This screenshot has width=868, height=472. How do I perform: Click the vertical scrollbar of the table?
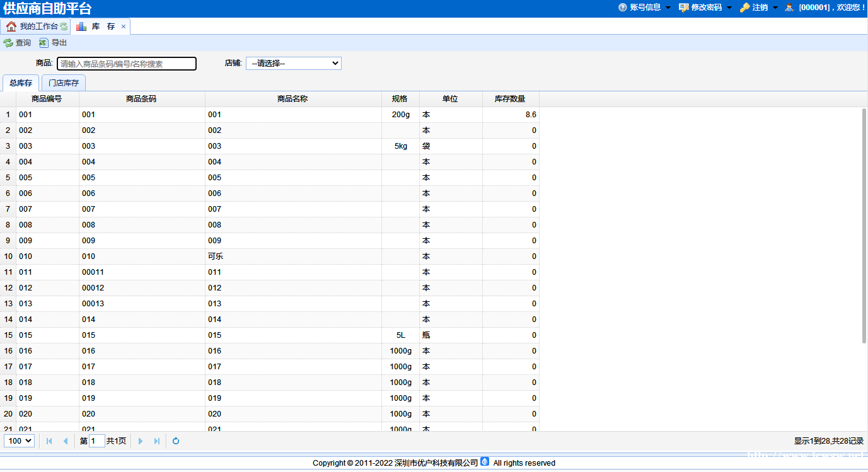(x=864, y=226)
